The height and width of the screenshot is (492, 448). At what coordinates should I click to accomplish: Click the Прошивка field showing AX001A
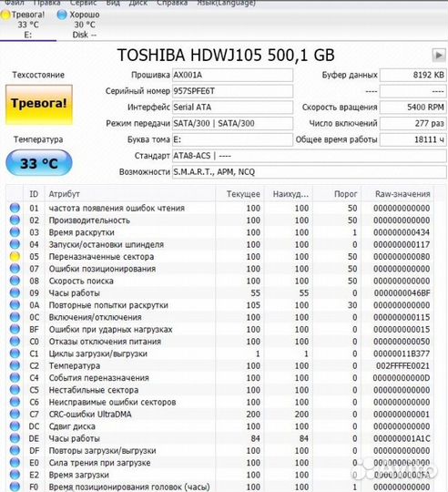tap(232, 75)
